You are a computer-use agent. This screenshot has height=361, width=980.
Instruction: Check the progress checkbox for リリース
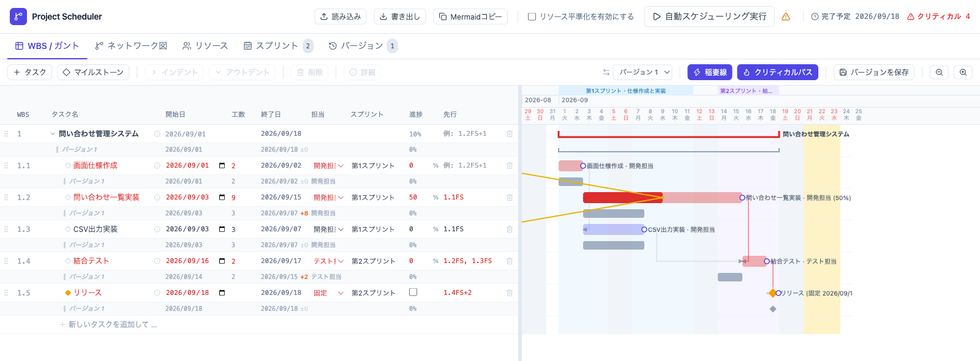click(x=413, y=292)
